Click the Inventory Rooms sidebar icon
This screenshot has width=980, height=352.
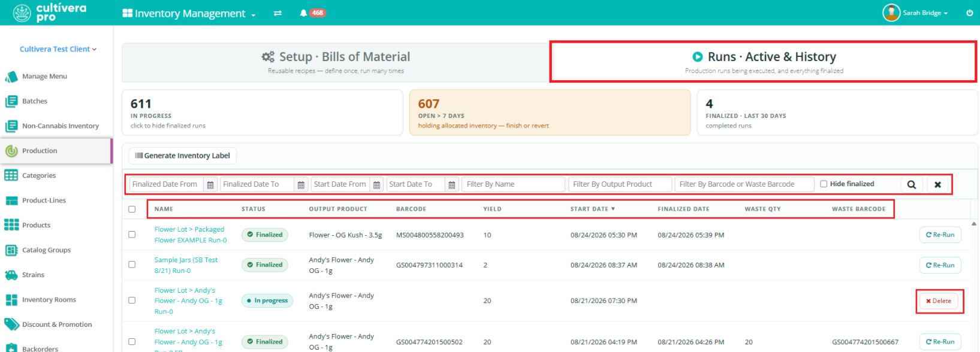pos(11,300)
